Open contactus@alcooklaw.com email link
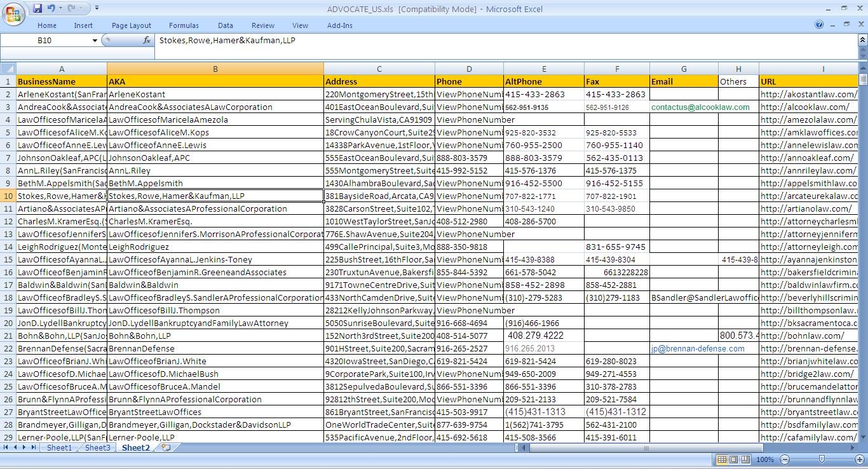Viewport: 868px width, 469px height. [x=700, y=107]
